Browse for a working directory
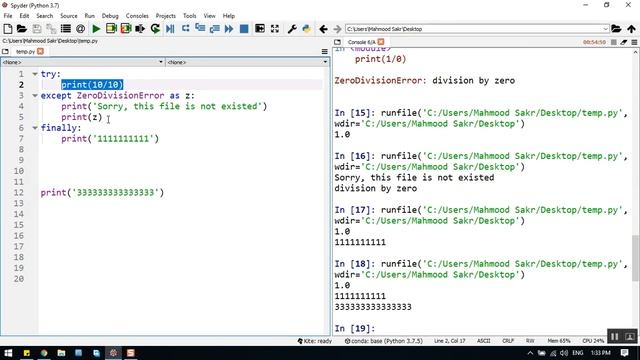The image size is (640, 360). click(616, 29)
